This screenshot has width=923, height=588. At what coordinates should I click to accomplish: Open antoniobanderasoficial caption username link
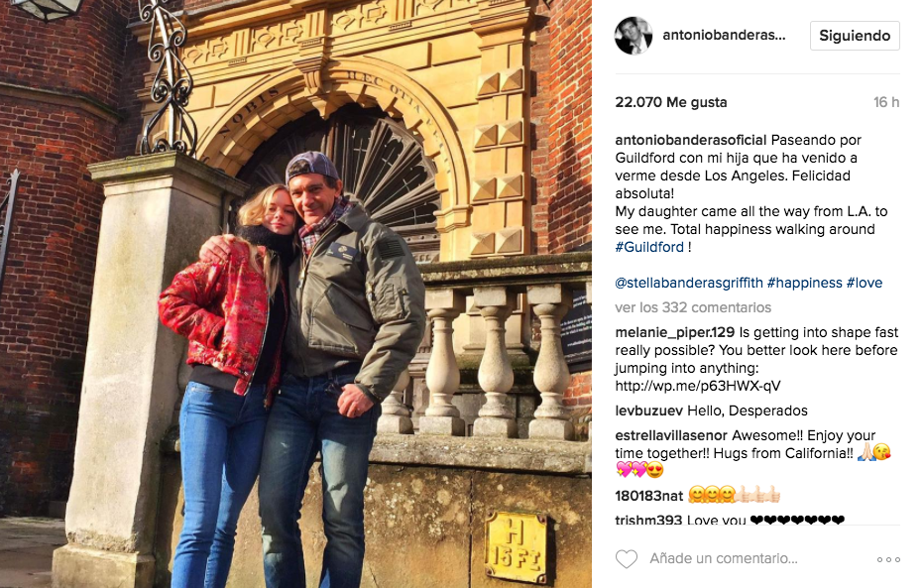690,140
